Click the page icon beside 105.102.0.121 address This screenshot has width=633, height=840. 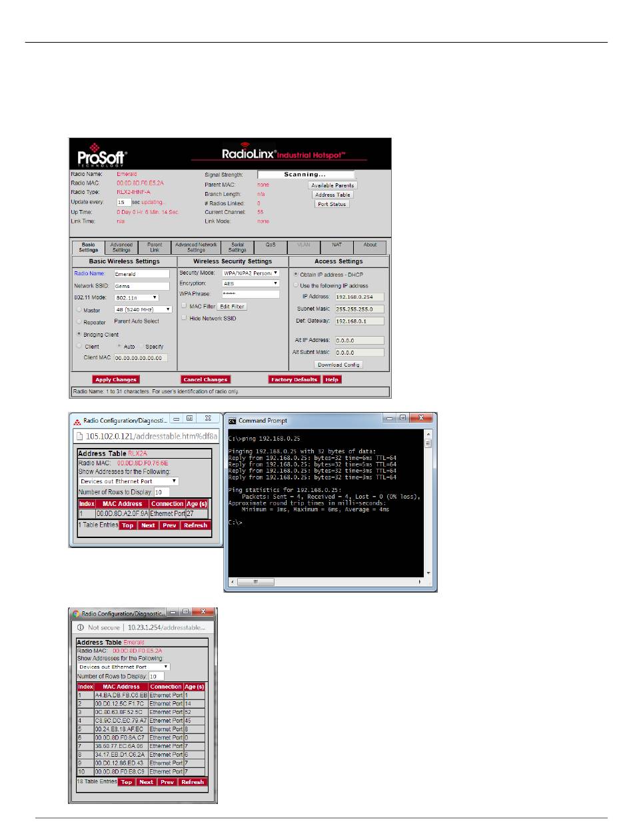coord(79,437)
